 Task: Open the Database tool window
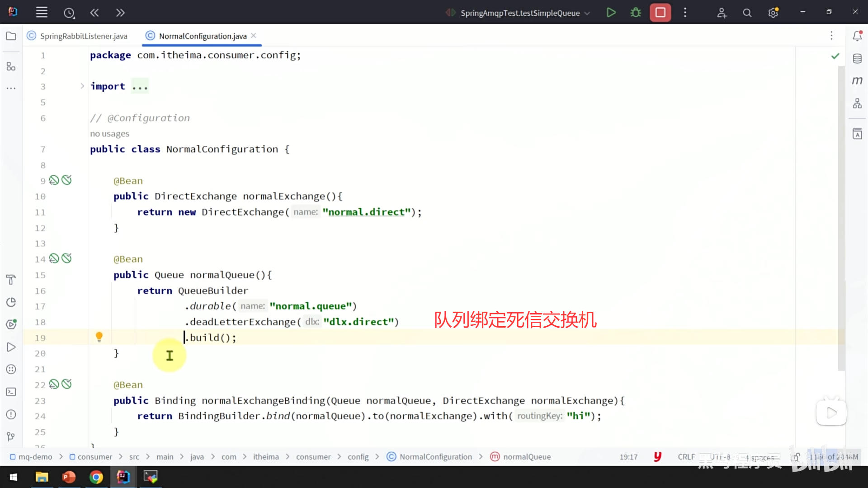[857, 59]
